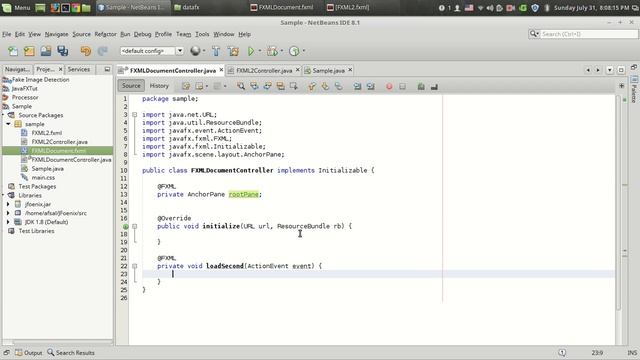Click the Previous Bookmark editor icon
Screen dimensions: 640x360
click(x=312, y=86)
